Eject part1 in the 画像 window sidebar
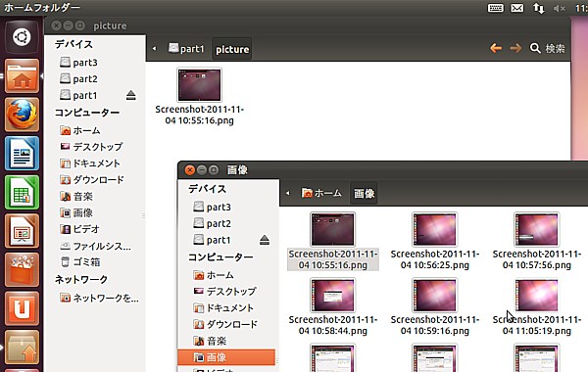 pos(265,240)
